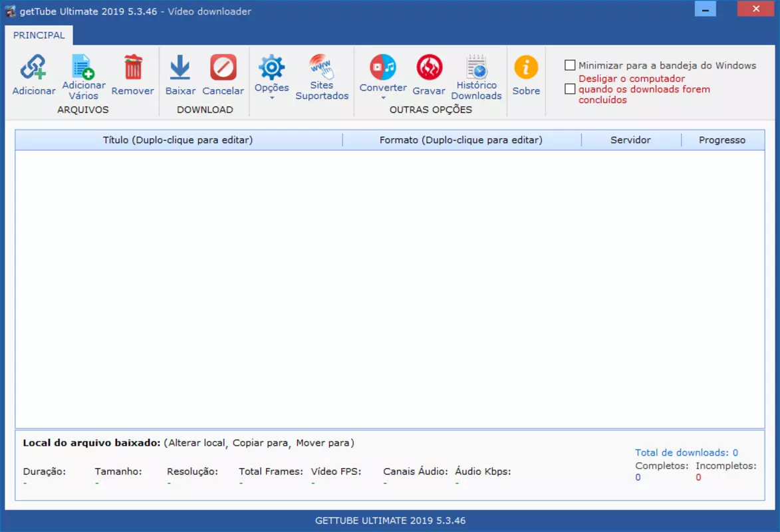Expand the Opções dropdown arrow
This screenshot has height=532, width=780.
(271, 98)
